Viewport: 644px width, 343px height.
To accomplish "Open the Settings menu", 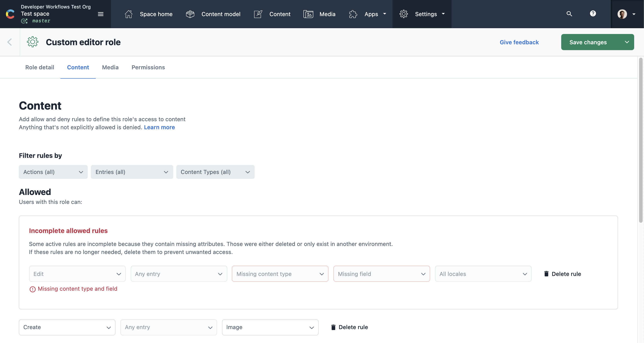I will click(x=422, y=14).
